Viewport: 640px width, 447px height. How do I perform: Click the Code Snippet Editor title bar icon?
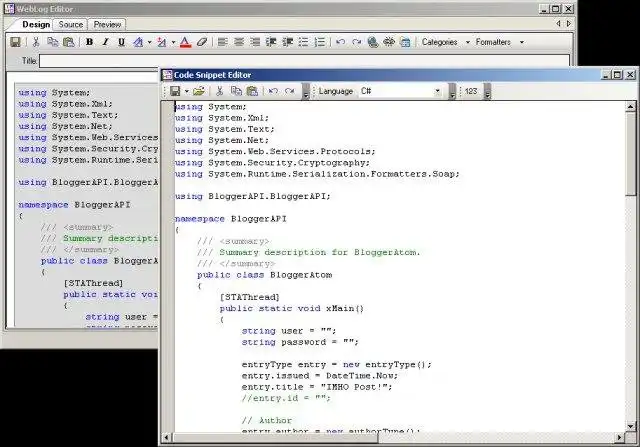point(167,75)
